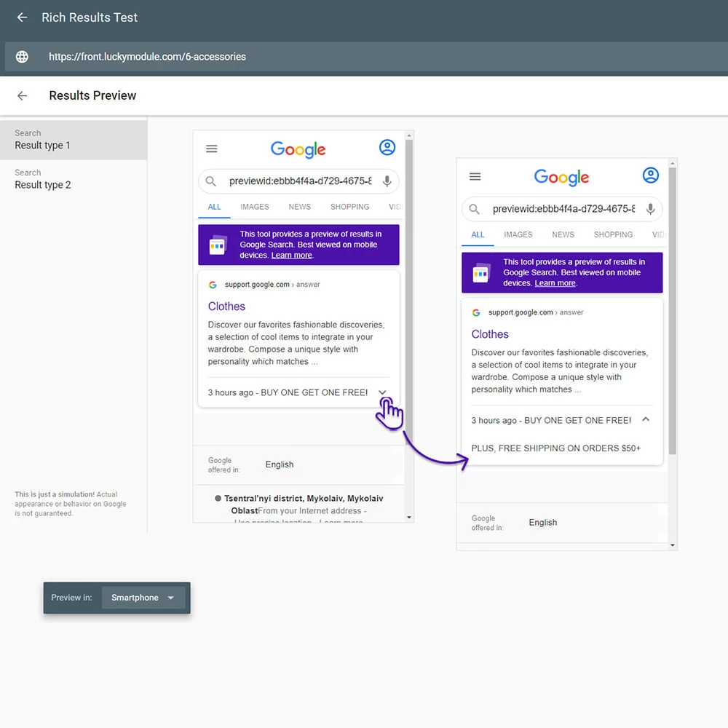Click '3 hours ago - BUY ONE GET ONE FREE!' in left preview
This screenshot has height=728, width=728.
point(288,393)
